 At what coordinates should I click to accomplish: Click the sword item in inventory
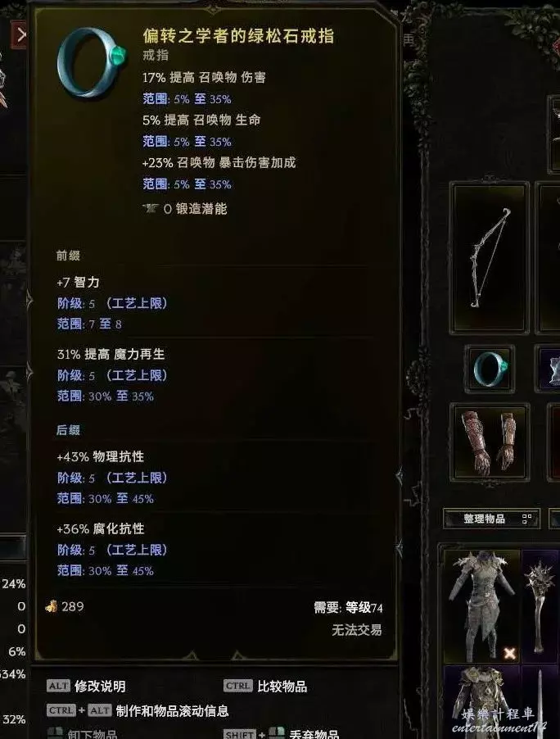pos(540,701)
